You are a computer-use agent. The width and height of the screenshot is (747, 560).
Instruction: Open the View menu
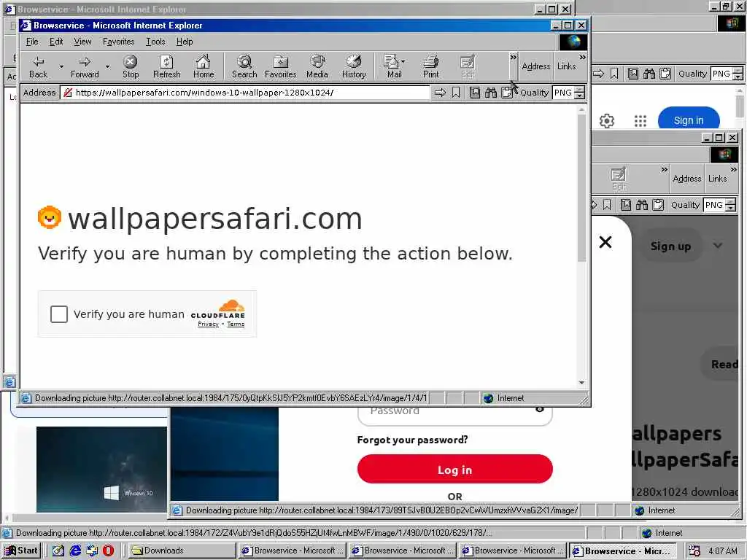point(82,42)
